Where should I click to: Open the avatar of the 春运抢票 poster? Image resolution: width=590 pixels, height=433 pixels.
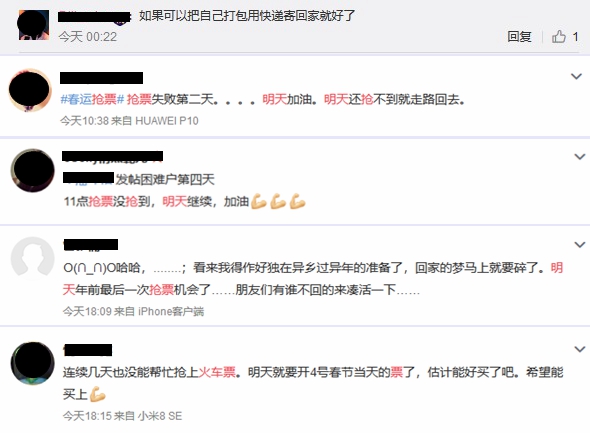point(30,90)
